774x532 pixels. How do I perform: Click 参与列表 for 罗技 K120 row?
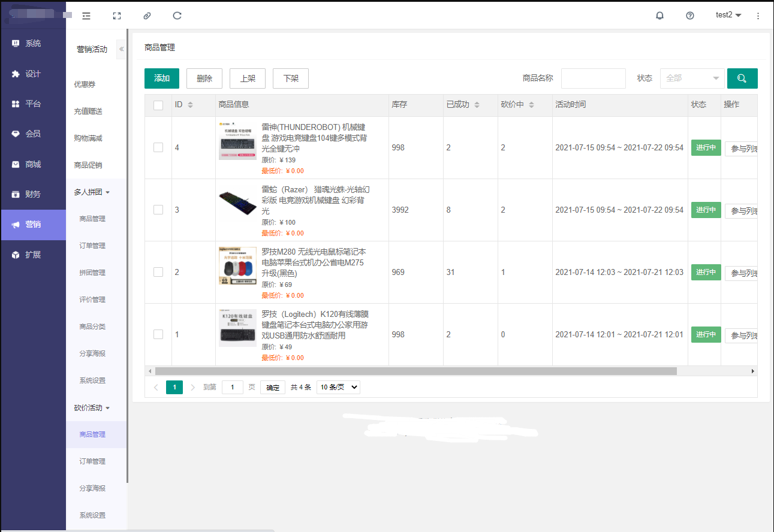click(x=742, y=335)
